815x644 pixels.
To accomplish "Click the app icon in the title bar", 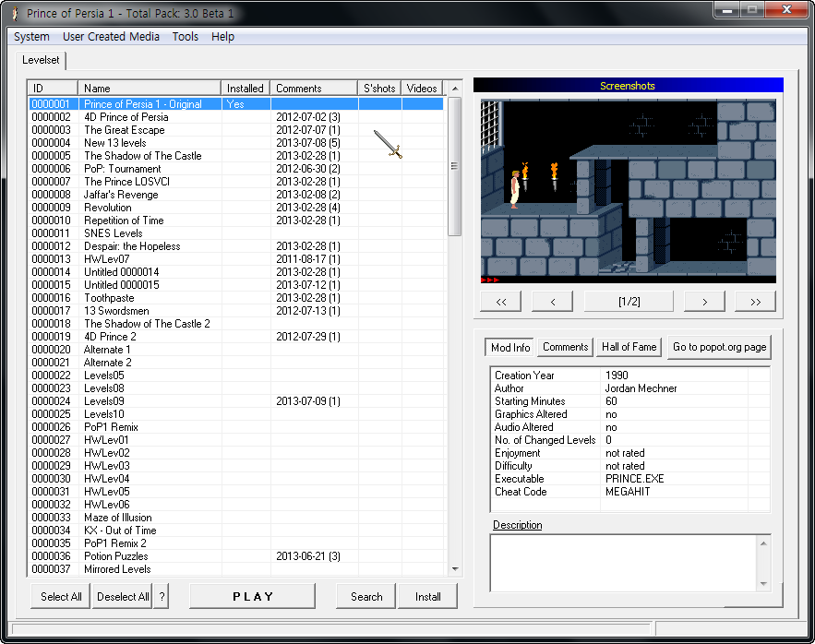I will (x=16, y=13).
